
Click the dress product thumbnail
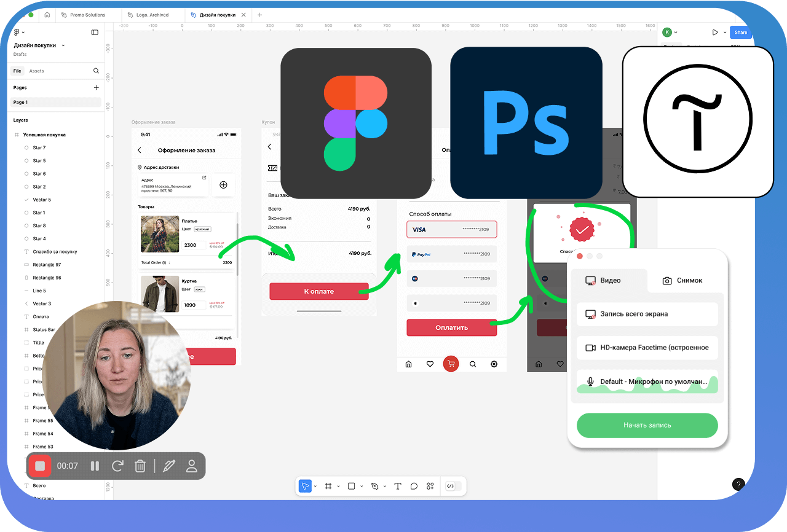coord(160,234)
